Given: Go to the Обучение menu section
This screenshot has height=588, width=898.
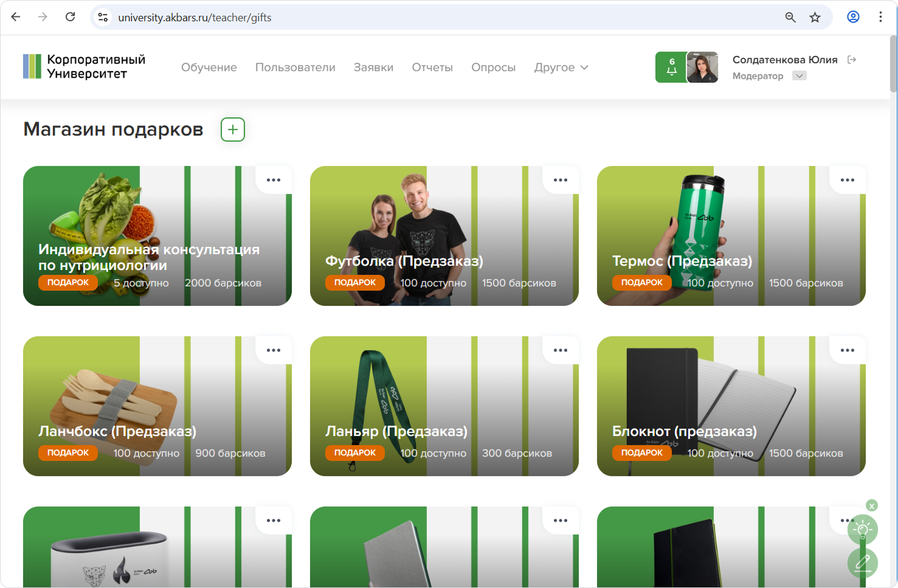Looking at the screenshot, I should [x=209, y=67].
